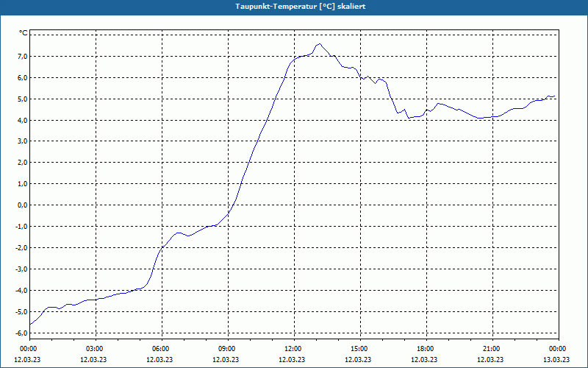Click the 00:00 time label dated 13.03.23
Viewport: 588px width, 368px height.
click(x=559, y=349)
